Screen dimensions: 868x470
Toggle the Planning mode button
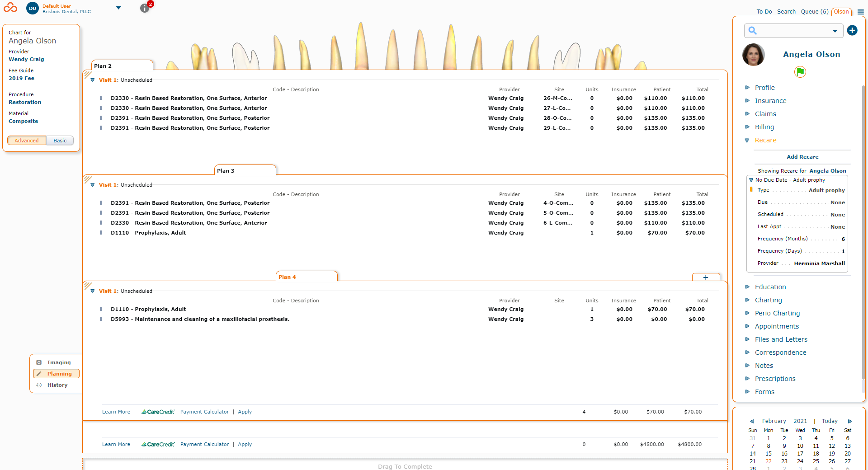coord(56,374)
